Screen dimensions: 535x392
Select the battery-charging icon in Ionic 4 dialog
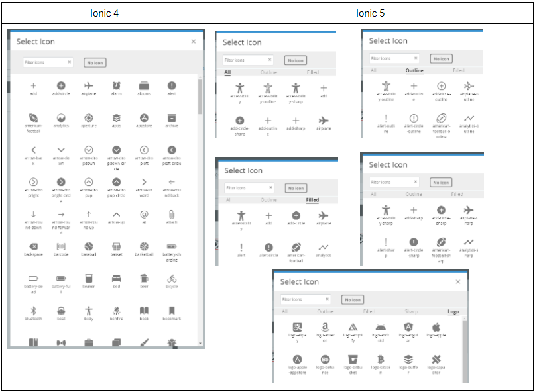(x=172, y=246)
